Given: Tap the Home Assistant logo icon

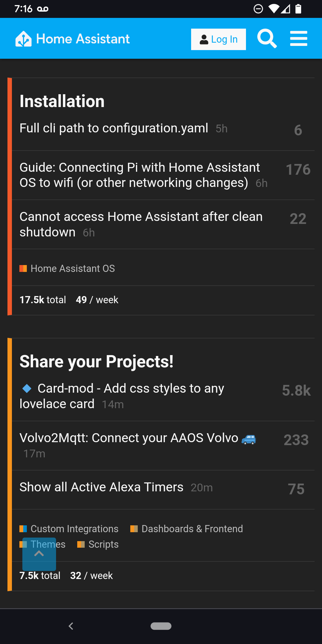Looking at the screenshot, I should click(24, 39).
